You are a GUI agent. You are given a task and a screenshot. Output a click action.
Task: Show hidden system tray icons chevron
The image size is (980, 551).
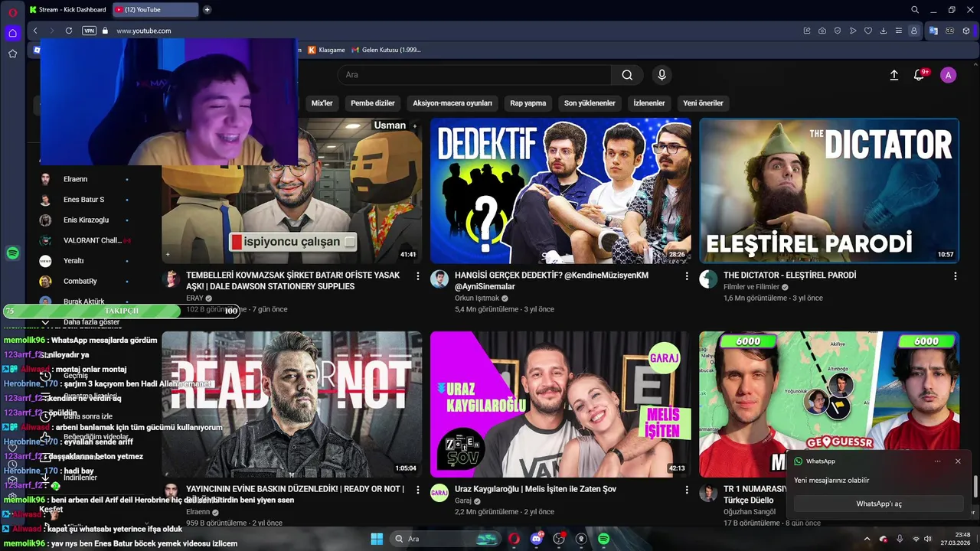click(867, 540)
